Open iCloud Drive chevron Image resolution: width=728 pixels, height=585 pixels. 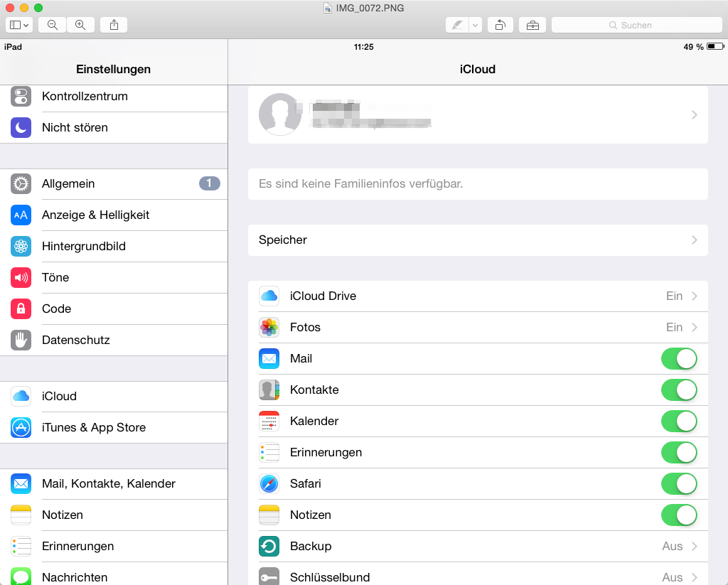[x=695, y=296]
